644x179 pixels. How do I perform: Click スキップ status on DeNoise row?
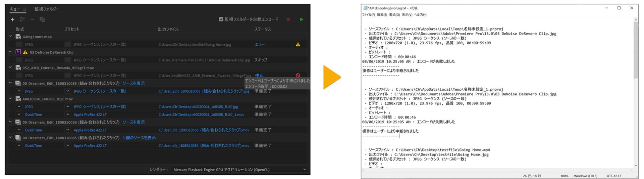click(x=261, y=60)
